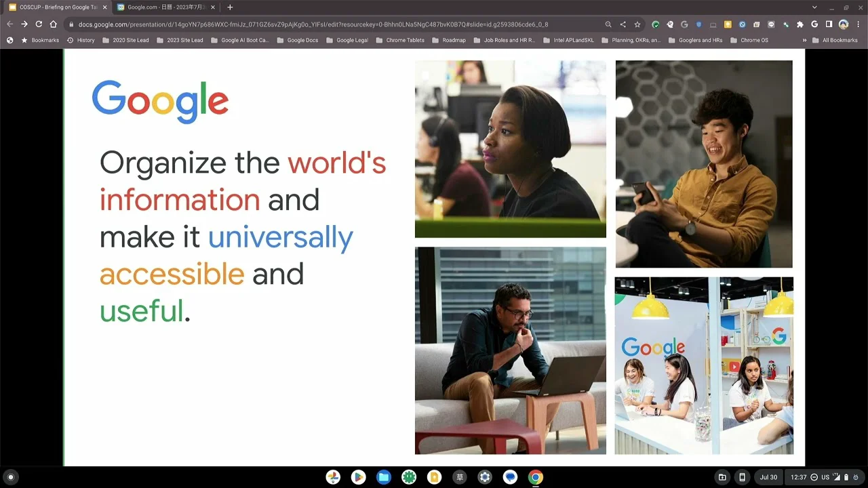The height and width of the screenshot is (488, 868).
Task: Bookmark this page with the star icon
Action: tap(637, 24)
